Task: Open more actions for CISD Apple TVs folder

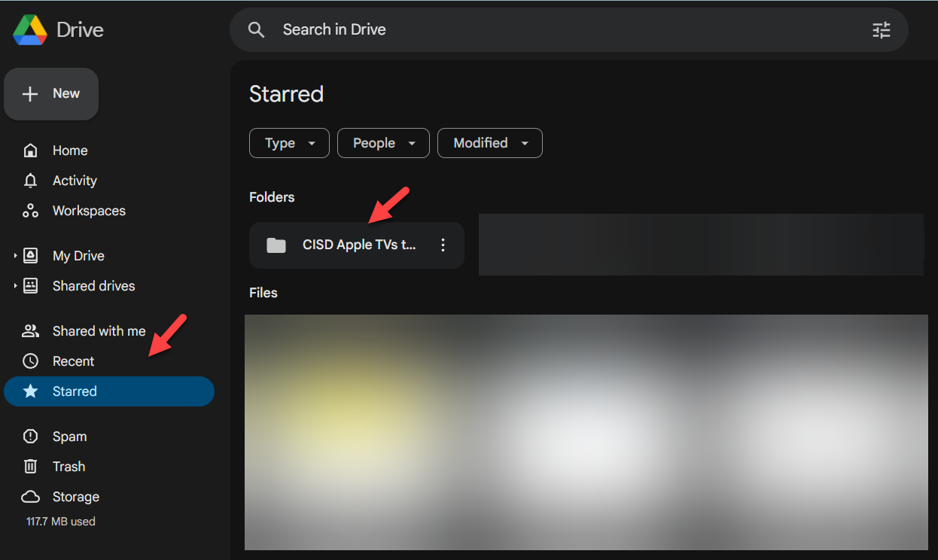Action: coord(443,245)
